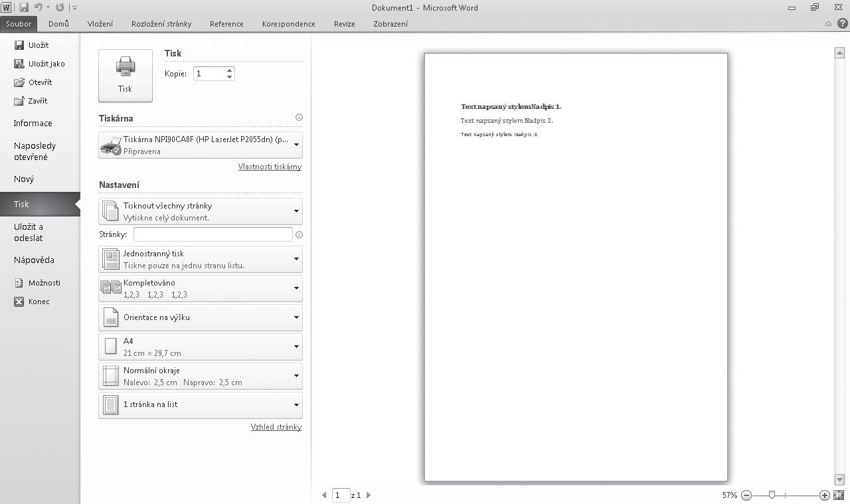Open the printer selection dropdown
850x504 pixels.
pyautogui.click(x=201, y=145)
